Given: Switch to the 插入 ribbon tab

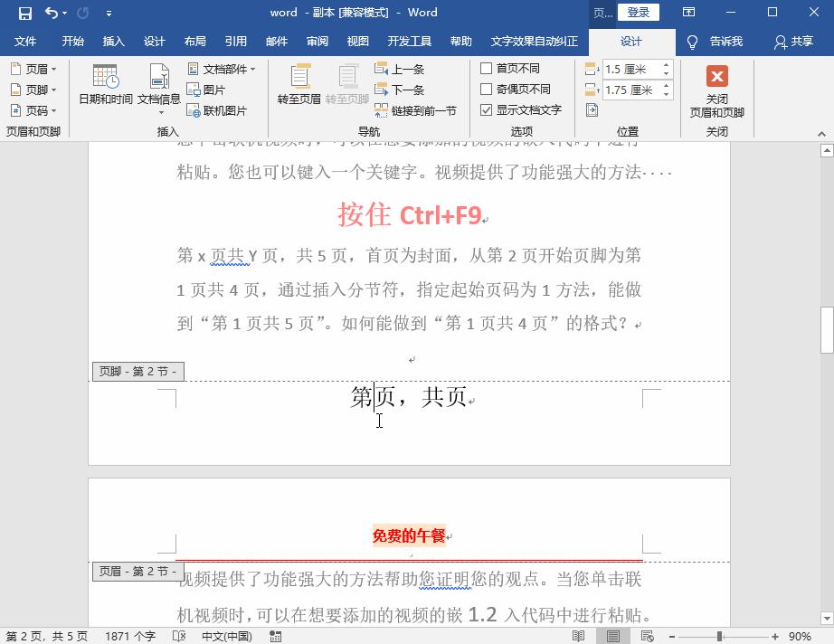Looking at the screenshot, I should pyautogui.click(x=113, y=41).
